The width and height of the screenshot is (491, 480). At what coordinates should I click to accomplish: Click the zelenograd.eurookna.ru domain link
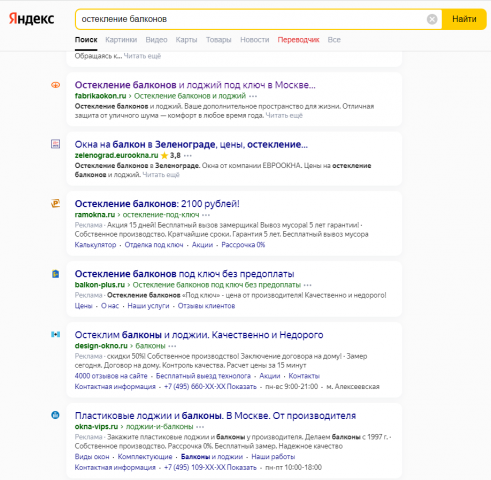pyautogui.click(x=116, y=155)
